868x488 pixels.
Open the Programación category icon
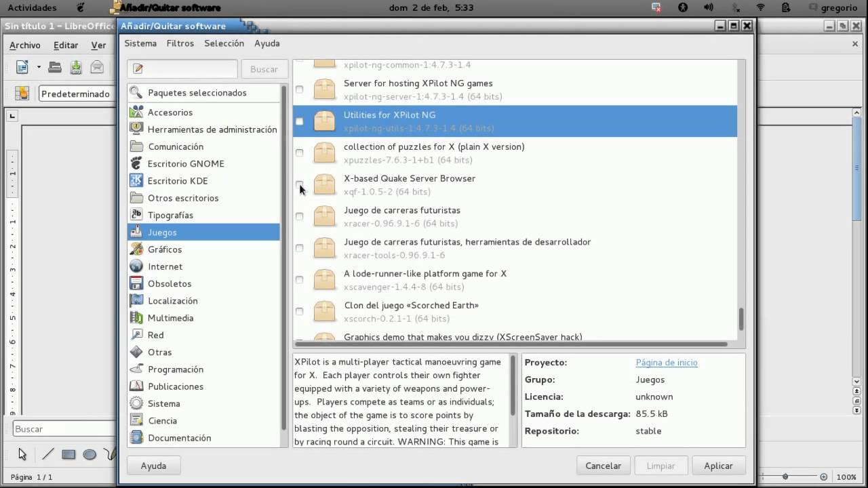[x=136, y=369]
